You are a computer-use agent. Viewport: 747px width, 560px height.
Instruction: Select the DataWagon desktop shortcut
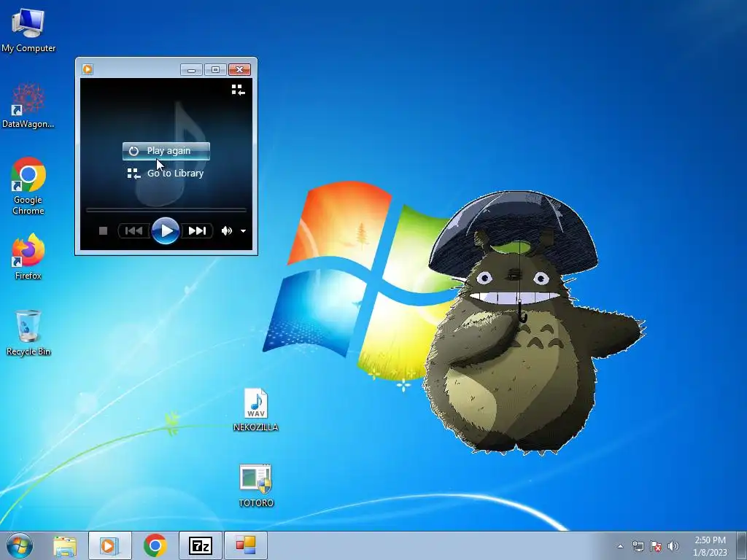28,106
